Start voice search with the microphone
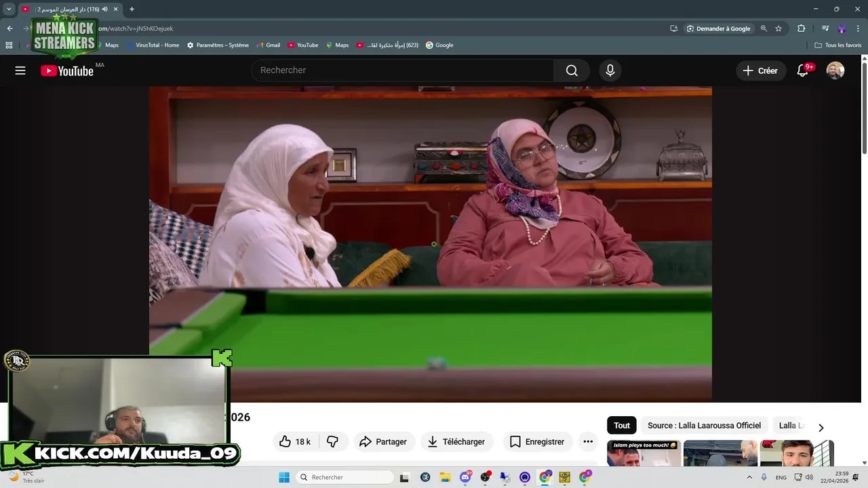The height and width of the screenshot is (488, 868). 610,70
